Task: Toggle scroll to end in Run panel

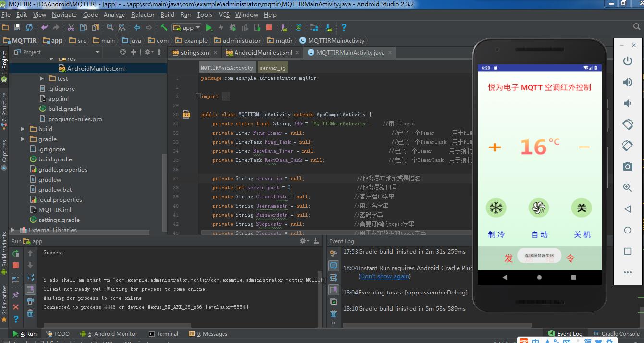Action: pyautogui.click(x=30, y=289)
